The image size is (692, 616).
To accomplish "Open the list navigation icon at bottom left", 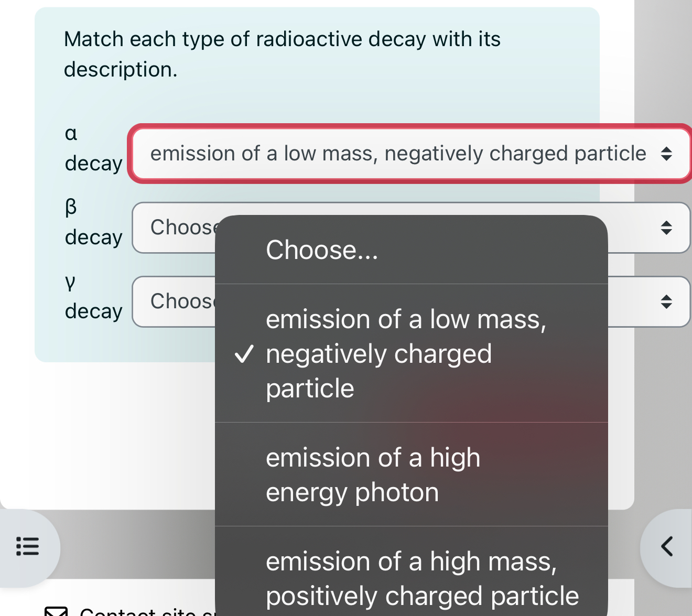I will point(28,547).
